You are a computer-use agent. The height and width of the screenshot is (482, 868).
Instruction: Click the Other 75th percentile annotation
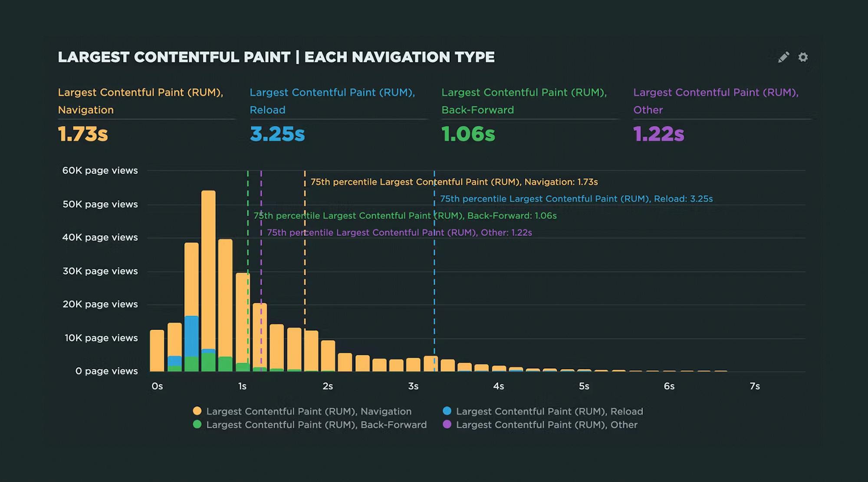[399, 233]
